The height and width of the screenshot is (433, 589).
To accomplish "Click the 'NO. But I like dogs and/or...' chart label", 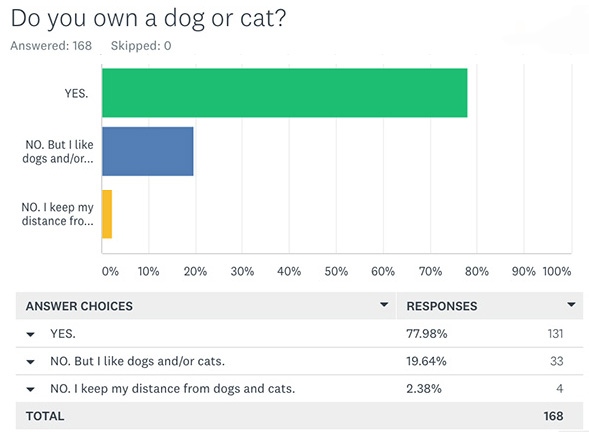I will click(58, 151).
